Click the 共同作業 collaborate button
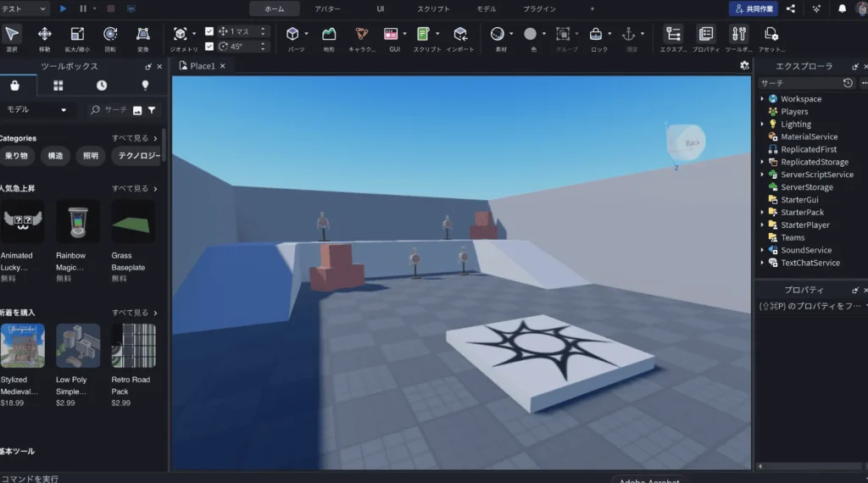 [x=754, y=8]
